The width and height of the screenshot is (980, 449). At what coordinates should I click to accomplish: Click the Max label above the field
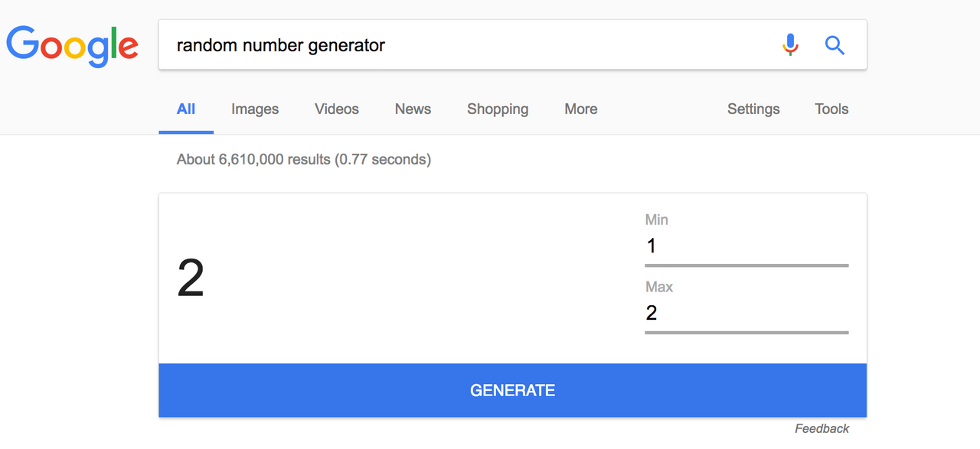pos(658,287)
